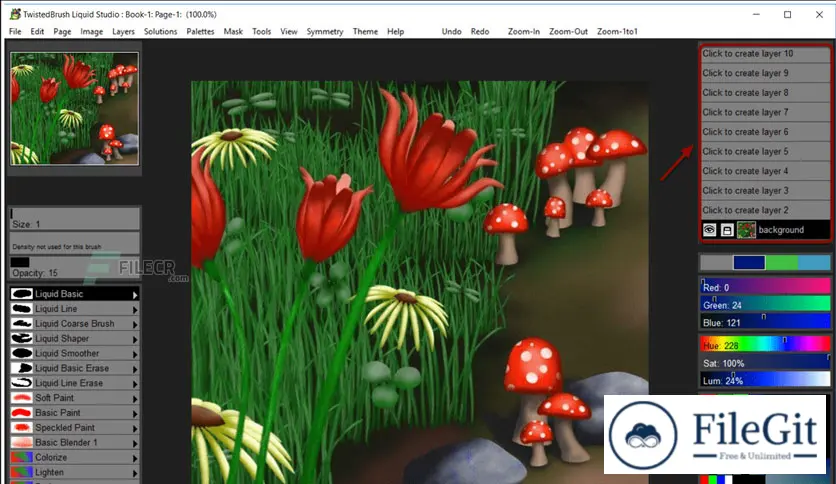Select the Liquid Basic brush icon
This screenshot has height=484, width=836.
(21, 294)
